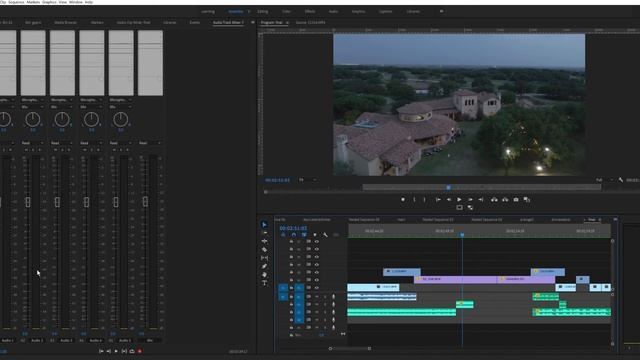
Task: Open the Graphics menu
Action: [49, 2]
